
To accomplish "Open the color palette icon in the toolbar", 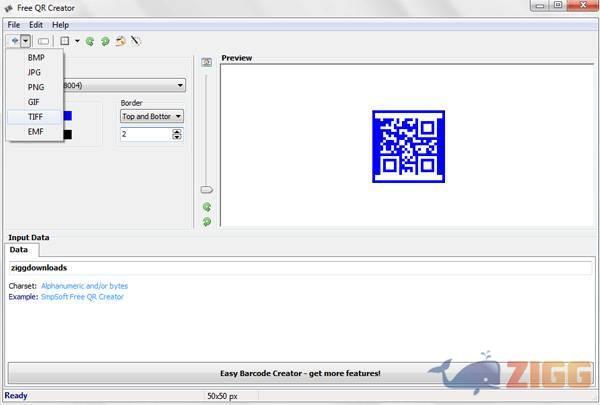I will point(119,41).
